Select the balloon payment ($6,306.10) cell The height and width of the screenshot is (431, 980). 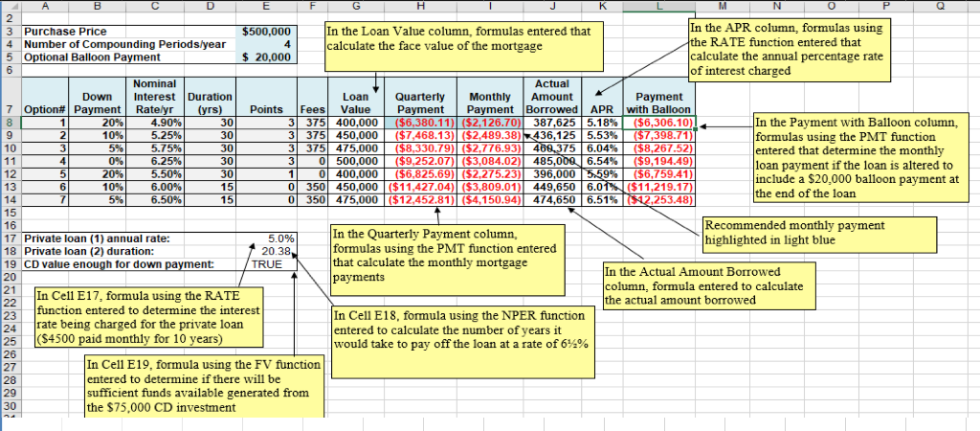659,123
